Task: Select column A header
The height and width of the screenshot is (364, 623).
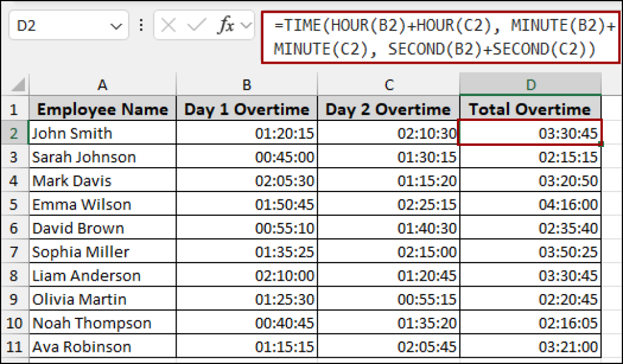Action: click(x=102, y=84)
